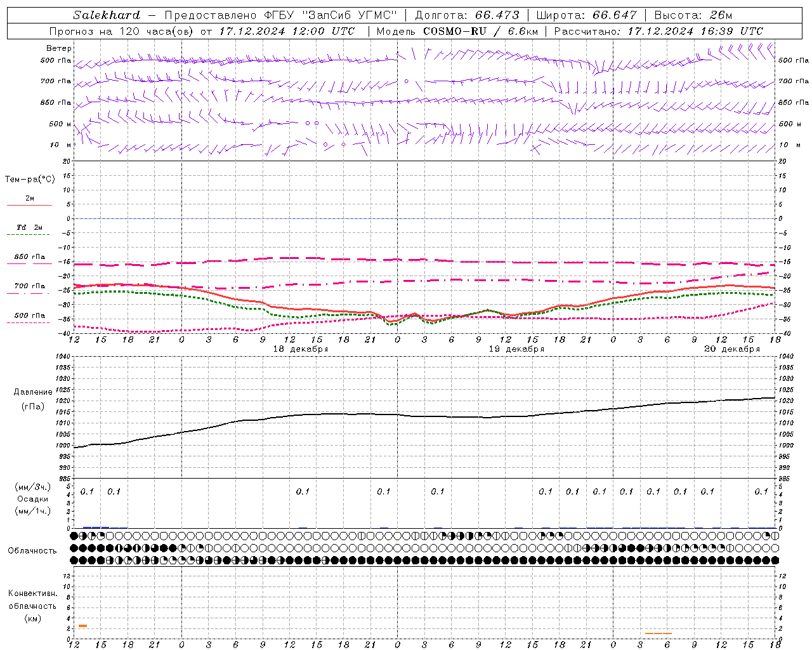Click the "Осадки" precipitation label
The image size is (812, 650).
pyautogui.click(x=33, y=499)
